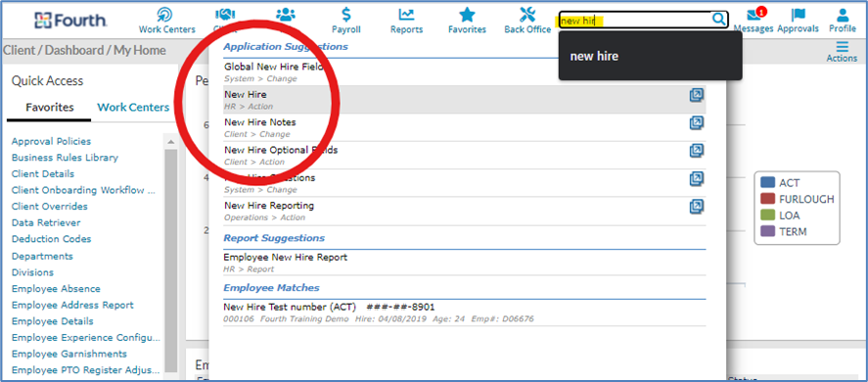Open Employee Experience Configuration link
Screen dimensions: 868x382
(x=86, y=338)
